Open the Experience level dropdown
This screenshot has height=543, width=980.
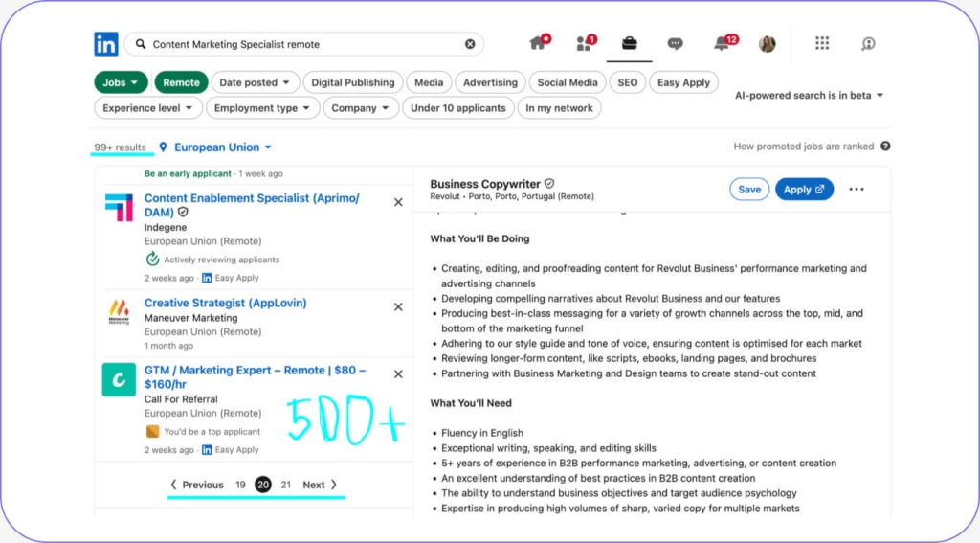click(x=148, y=107)
